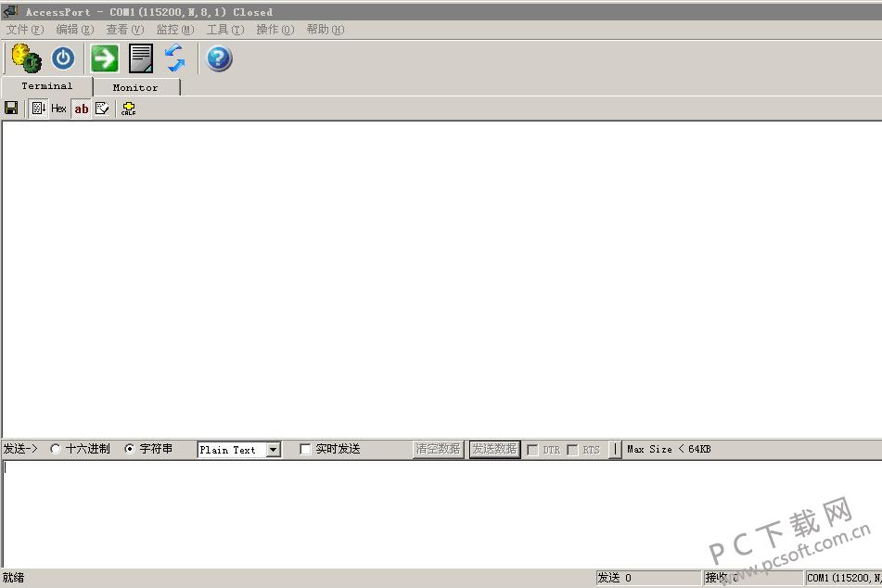This screenshot has height=588, width=882.
Task: Open help with the question mark icon
Action: tap(219, 58)
